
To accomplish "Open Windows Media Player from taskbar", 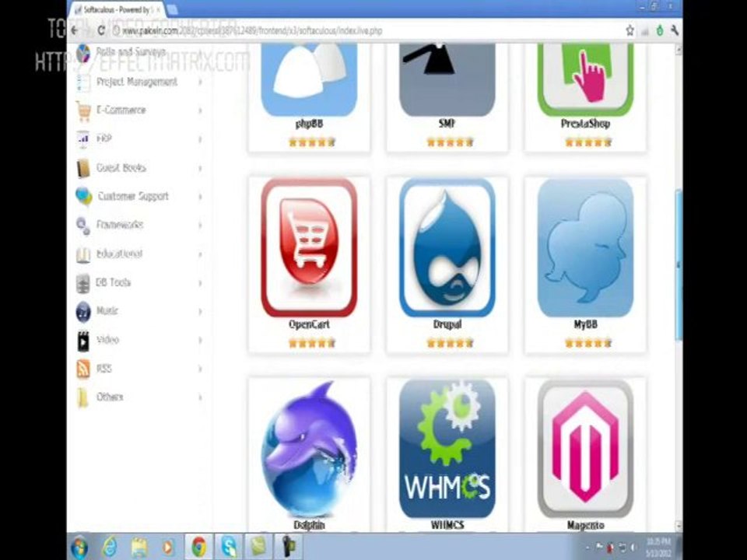I will [169, 547].
